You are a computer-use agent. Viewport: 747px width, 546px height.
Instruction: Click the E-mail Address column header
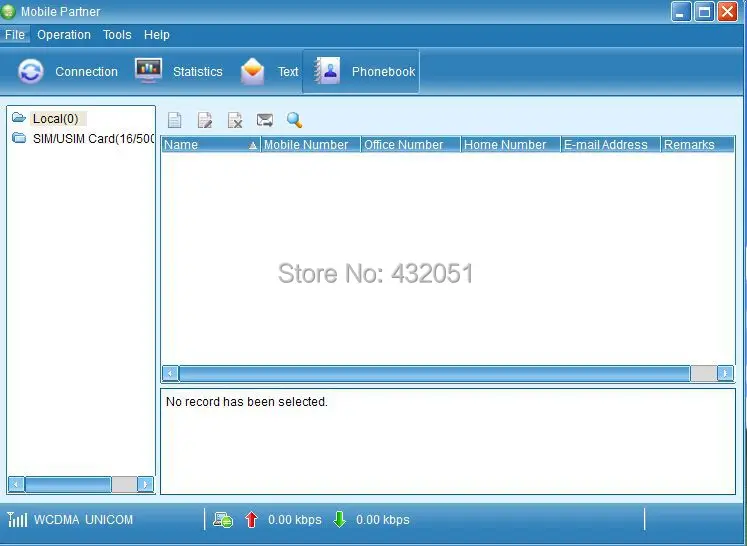[x=611, y=144]
